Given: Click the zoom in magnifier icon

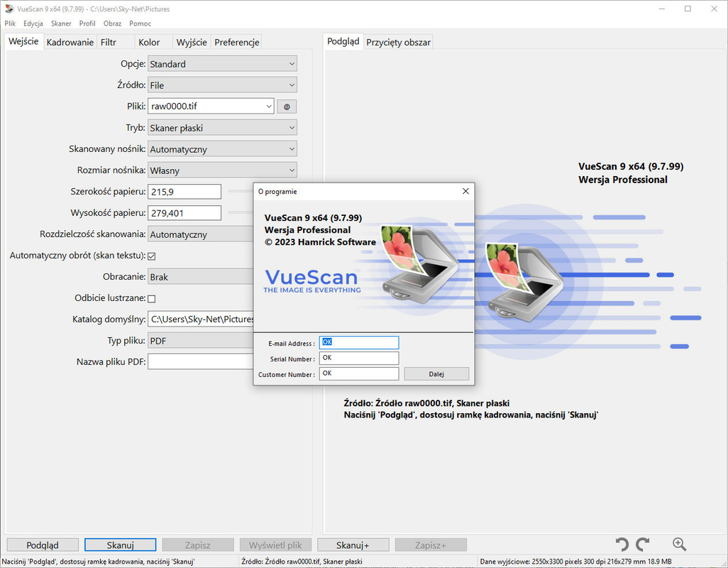Looking at the screenshot, I should (679, 545).
